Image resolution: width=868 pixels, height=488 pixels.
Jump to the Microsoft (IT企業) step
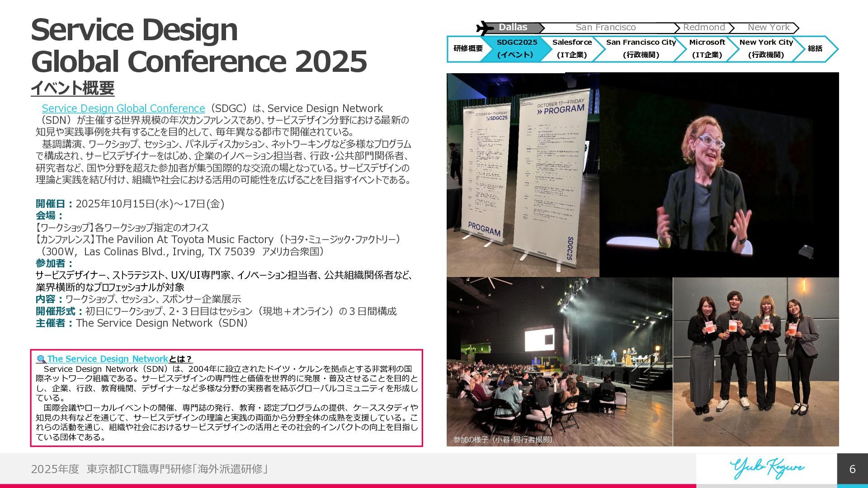(707, 48)
